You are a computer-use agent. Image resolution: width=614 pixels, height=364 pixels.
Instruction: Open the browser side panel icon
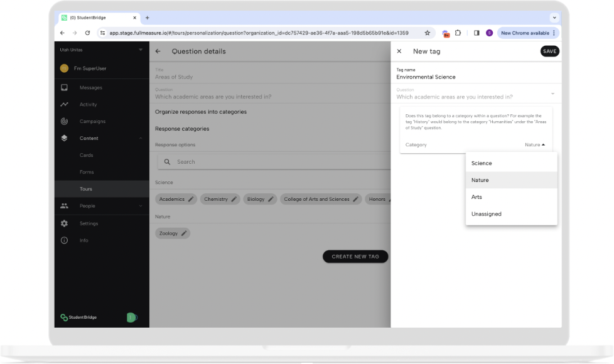[477, 33]
